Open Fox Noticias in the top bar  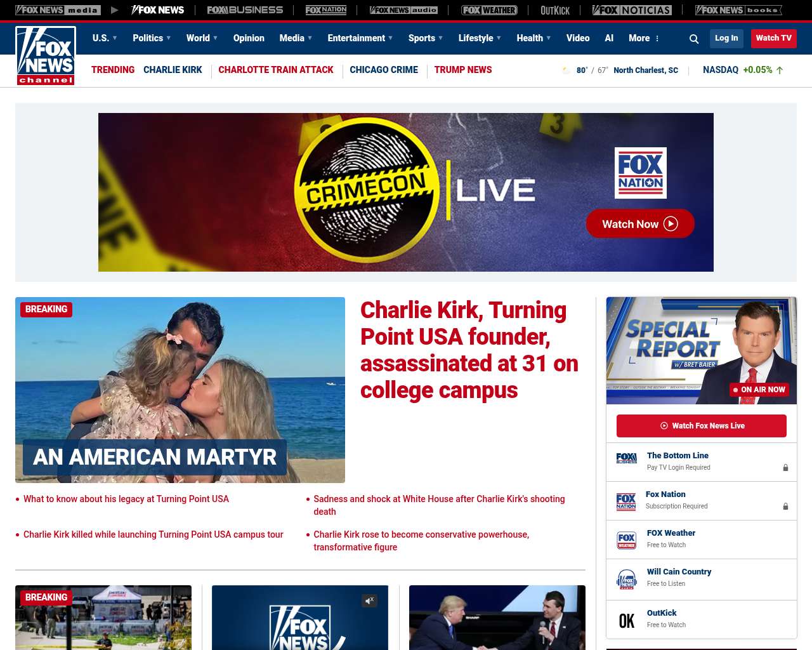point(632,10)
